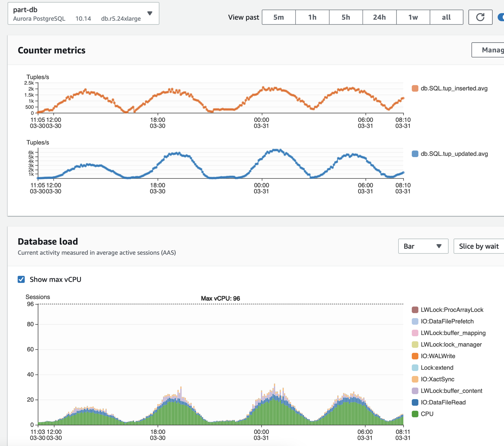Click the refresh icon button
This screenshot has height=446, width=504.
point(480,17)
